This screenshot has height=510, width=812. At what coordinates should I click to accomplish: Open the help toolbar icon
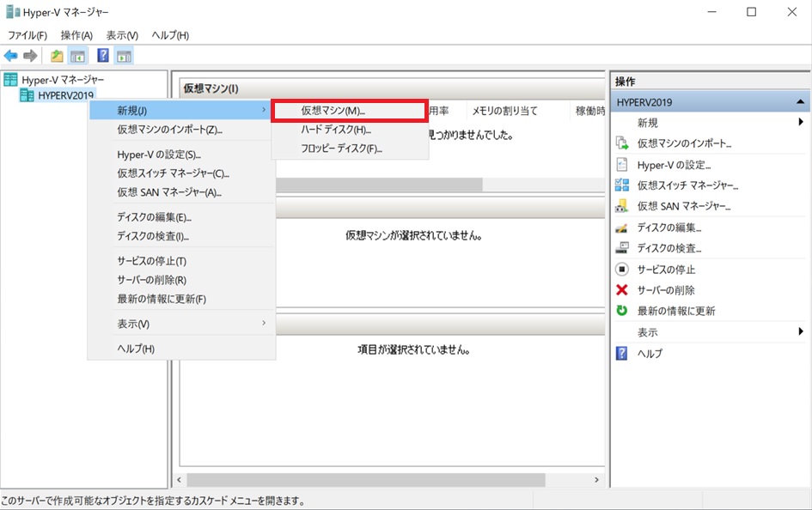pyautogui.click(x=103, y=55)
